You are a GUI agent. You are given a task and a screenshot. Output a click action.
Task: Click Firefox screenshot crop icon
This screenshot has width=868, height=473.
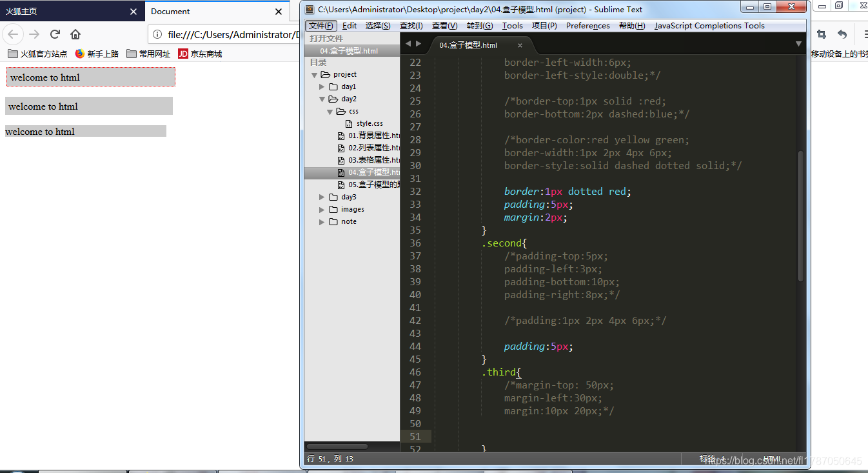[822, 34]
